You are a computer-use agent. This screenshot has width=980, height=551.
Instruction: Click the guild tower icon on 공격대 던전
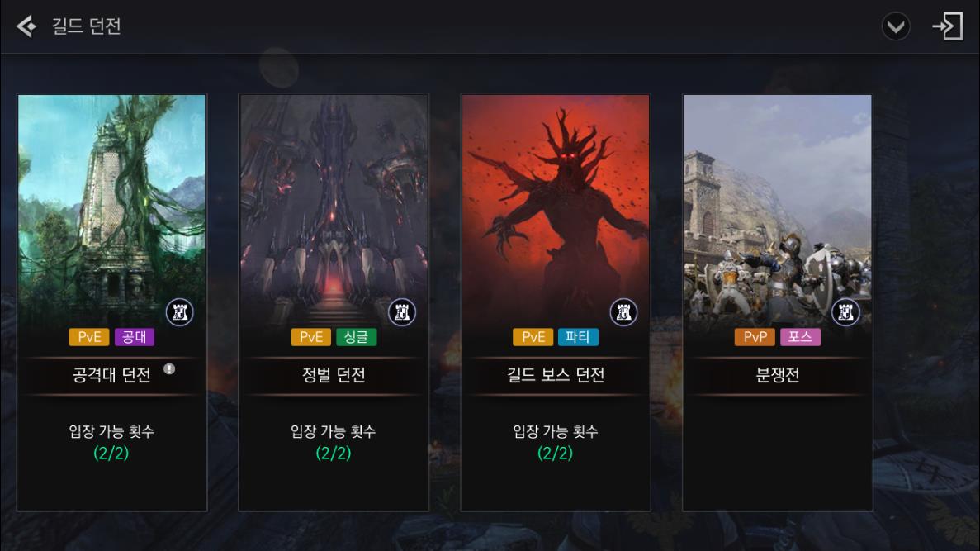pos(179,312)
